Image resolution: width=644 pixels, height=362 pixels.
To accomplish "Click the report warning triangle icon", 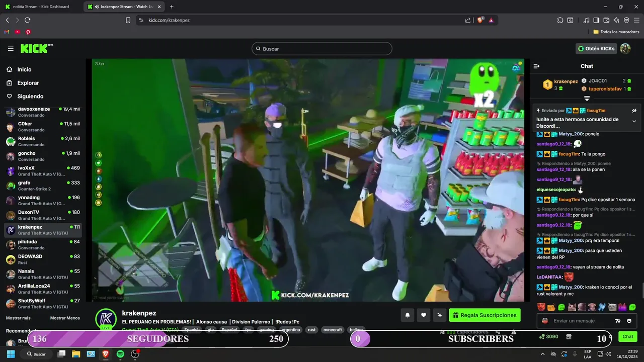I will click(514, 332).
